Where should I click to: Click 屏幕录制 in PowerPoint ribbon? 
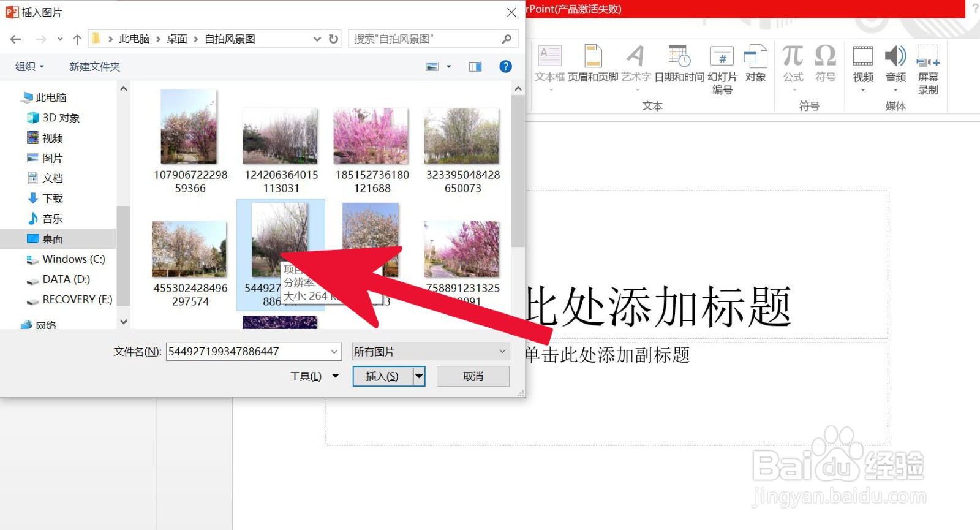pyautogui.click(x=928, y=70)
